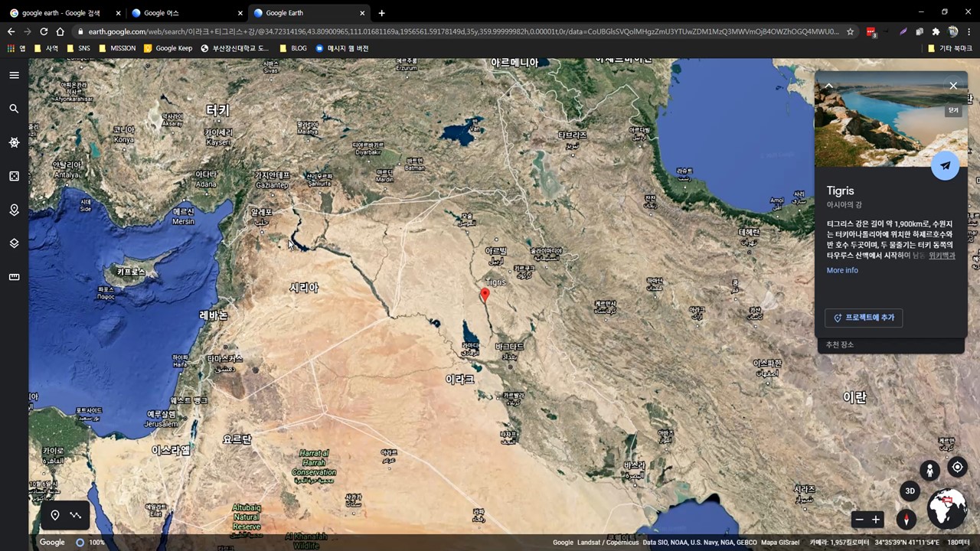Click the 이란 country label
980x551 pixels.
(854, 397)
